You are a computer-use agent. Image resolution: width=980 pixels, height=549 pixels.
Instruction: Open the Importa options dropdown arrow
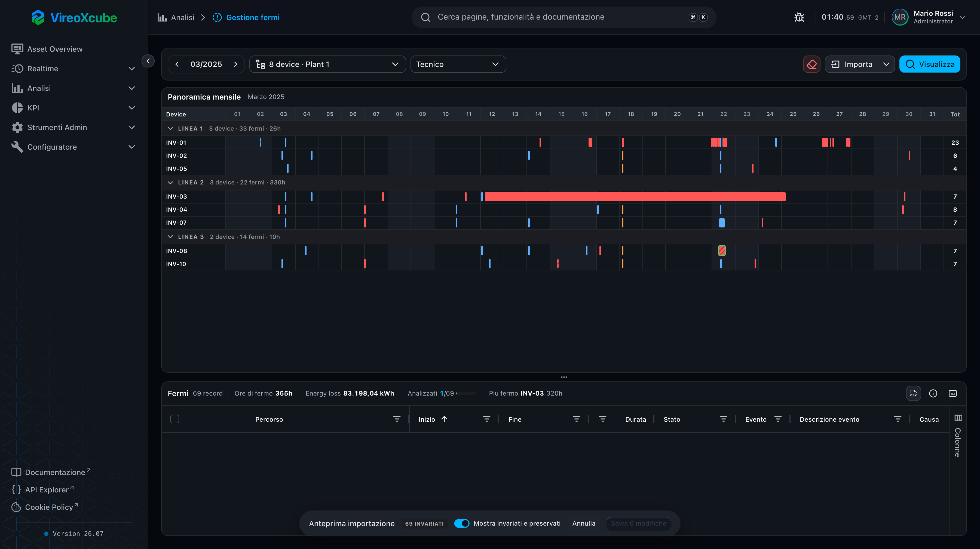[x=886, y=64]
